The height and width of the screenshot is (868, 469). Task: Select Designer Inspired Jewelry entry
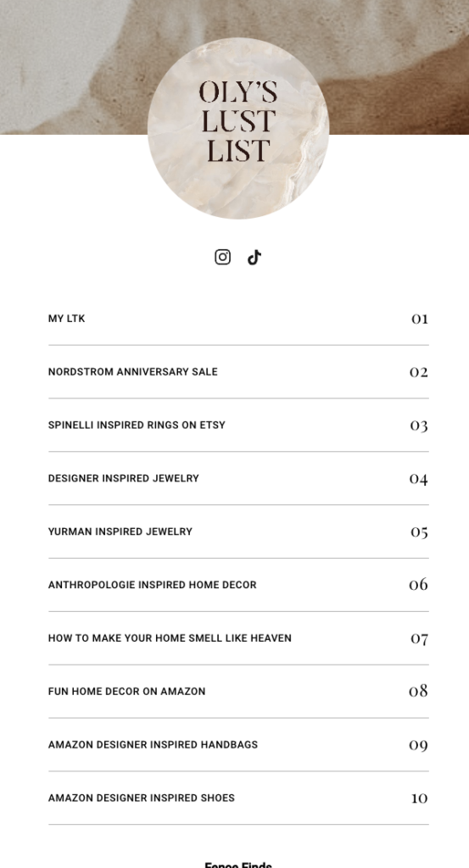point(238,478)
